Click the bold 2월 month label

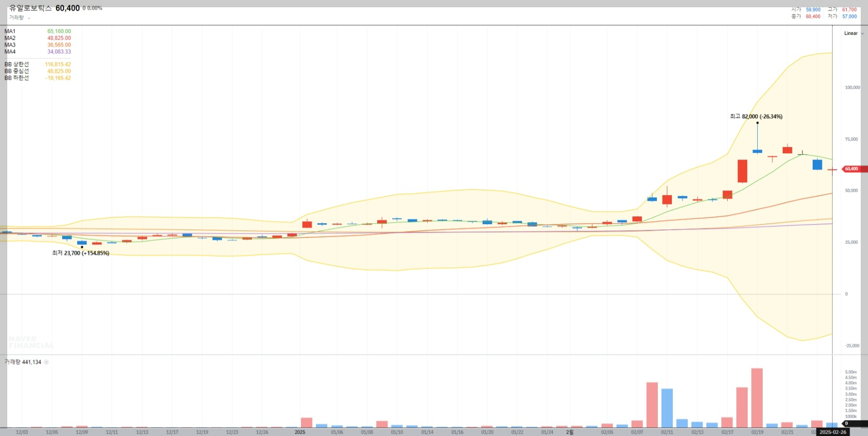point(570,432)
